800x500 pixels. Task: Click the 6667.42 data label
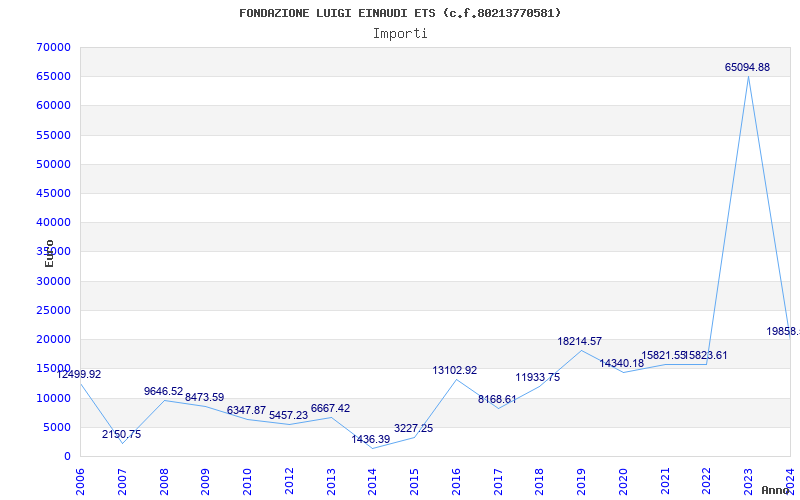(331, 409)
